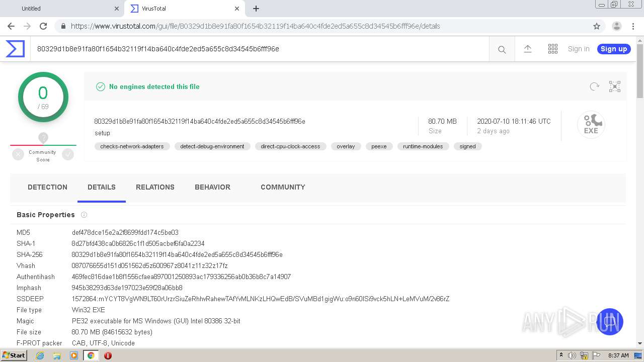Switch to the Untitled browser tab
Image resolution: width=644 pixels, height=362 pixels.
63,9
